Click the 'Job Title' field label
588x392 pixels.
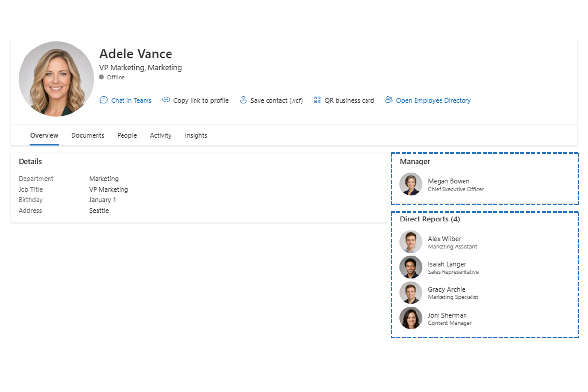[31, 189]
